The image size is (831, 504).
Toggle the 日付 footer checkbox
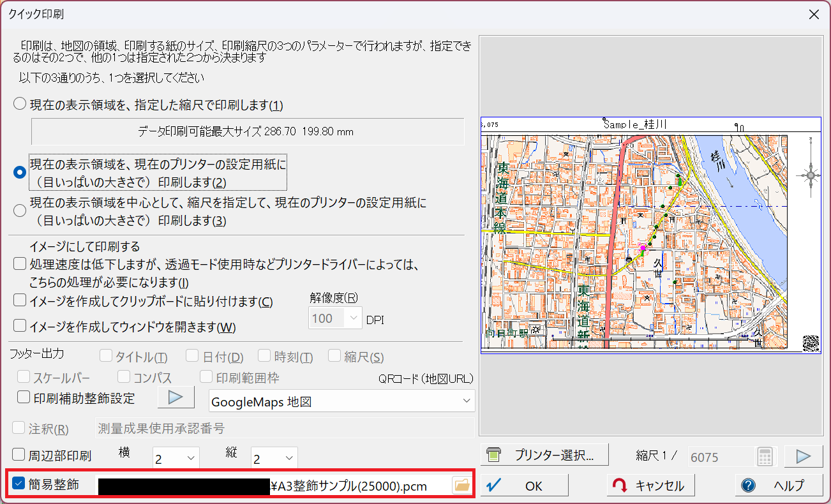pos(192,357)
